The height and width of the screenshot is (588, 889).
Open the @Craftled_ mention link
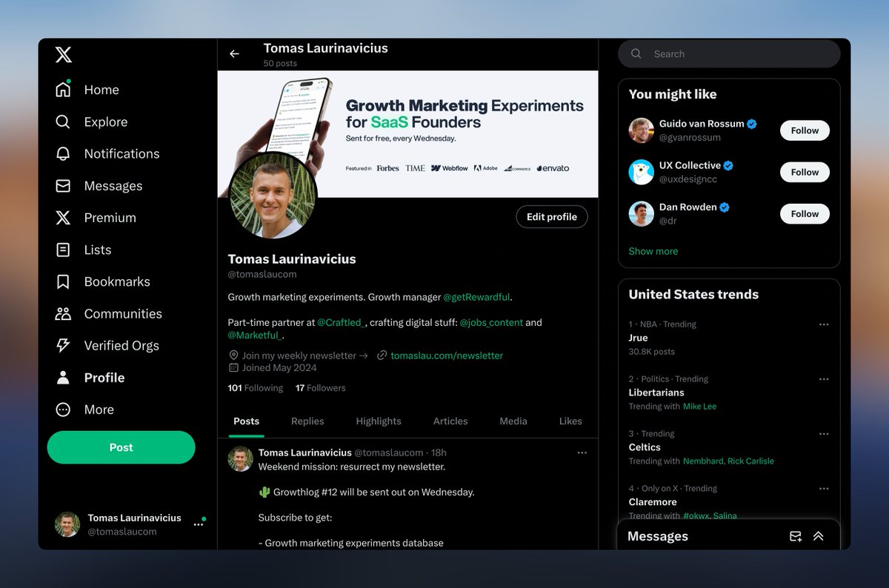pyautogui.click(x=341, y=322)
